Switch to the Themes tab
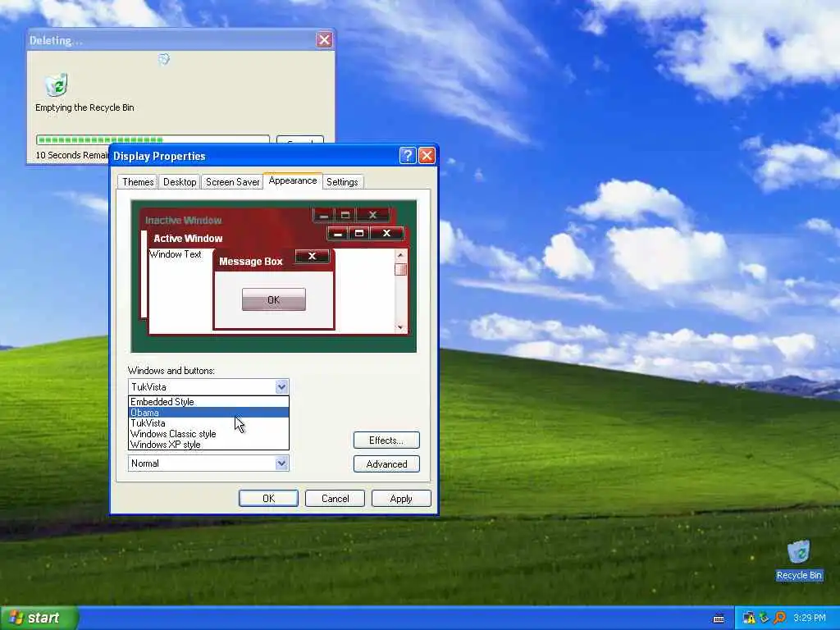The height and width of the screenshot is (630, 840). (x=138, y=182)
